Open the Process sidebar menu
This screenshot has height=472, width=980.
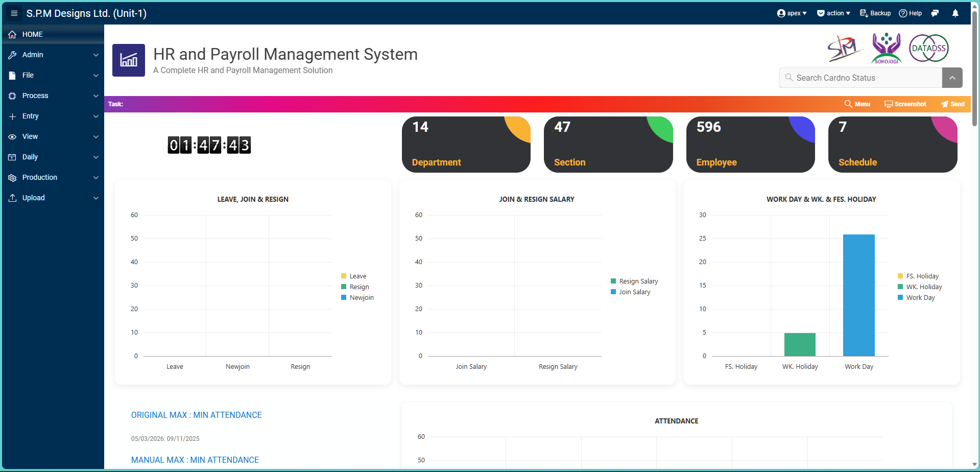tap(53, 96)
